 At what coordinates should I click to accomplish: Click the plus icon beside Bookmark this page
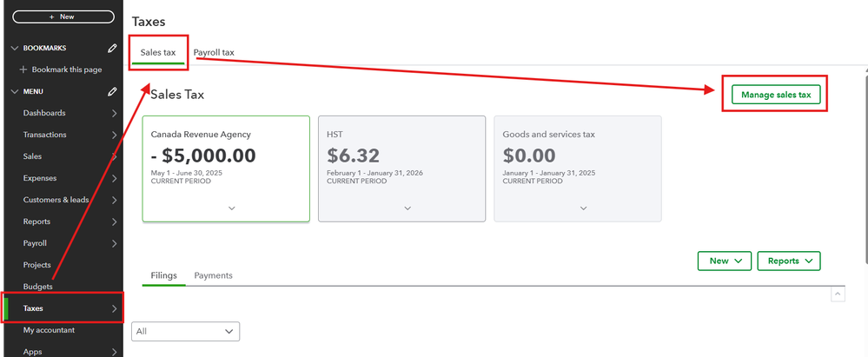(23, 69)
